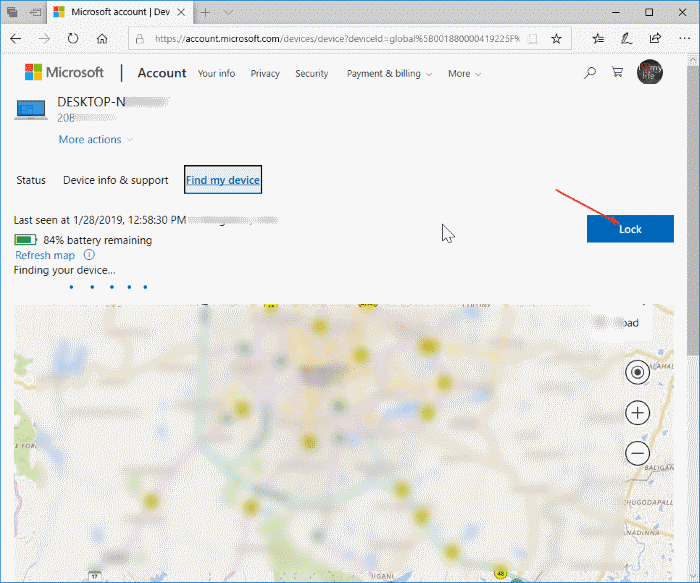
Task: Click the battery icon at 84% remaining
Action: click(25, 240)
